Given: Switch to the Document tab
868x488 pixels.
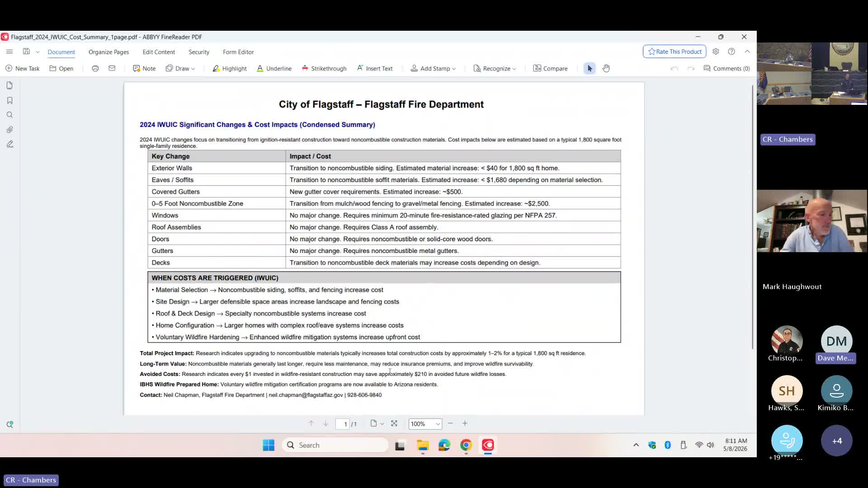Looking at the screenshot, I should point(61,52).
